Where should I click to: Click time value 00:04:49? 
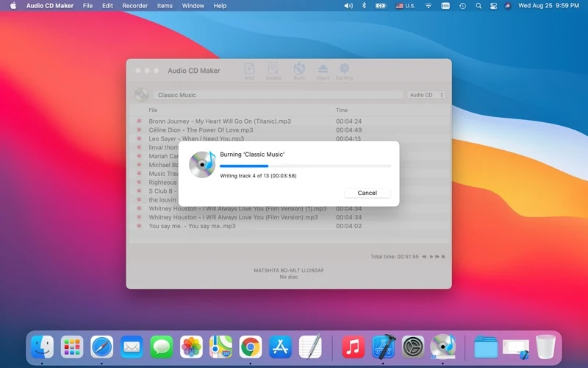pos(348,130)
